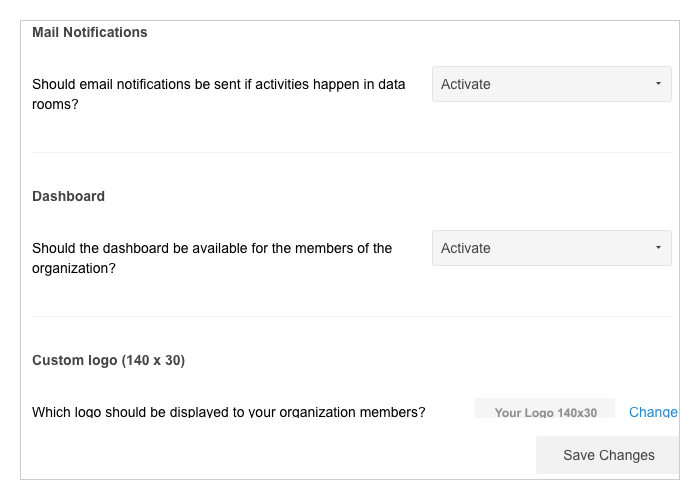Image resolution: width=700 pixels, height=500 pixels.
Task: Click the word Activate in the mail notifications selector
Action: (x=466, y=84)
